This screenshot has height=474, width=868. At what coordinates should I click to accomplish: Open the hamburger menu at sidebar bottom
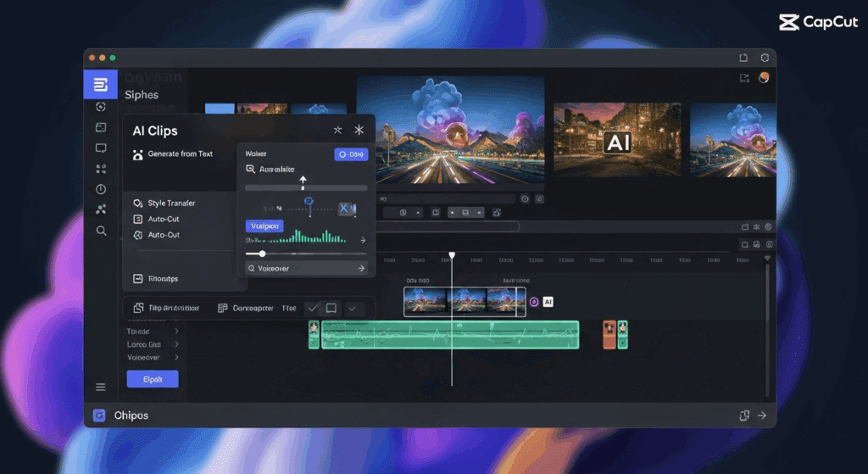(101, 387)
